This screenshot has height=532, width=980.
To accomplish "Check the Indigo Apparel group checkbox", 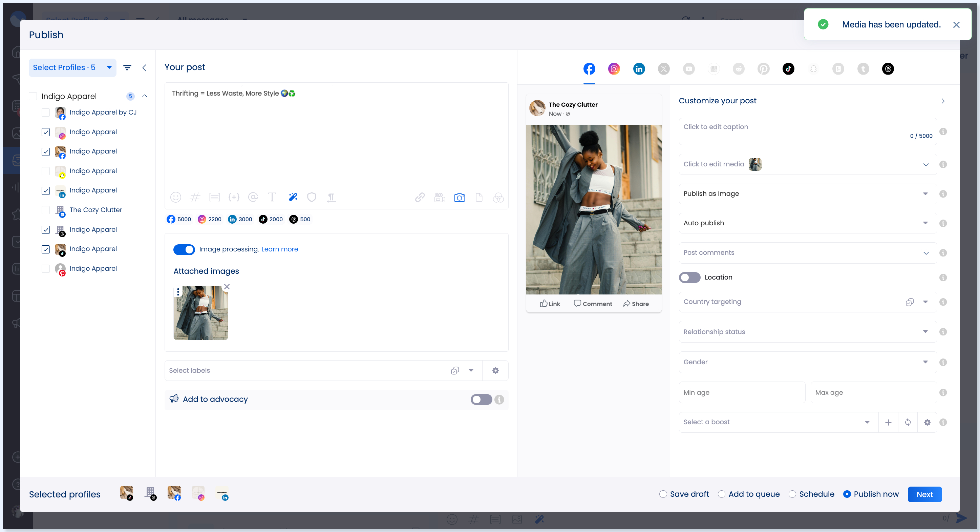I will (x=33, y=96).
